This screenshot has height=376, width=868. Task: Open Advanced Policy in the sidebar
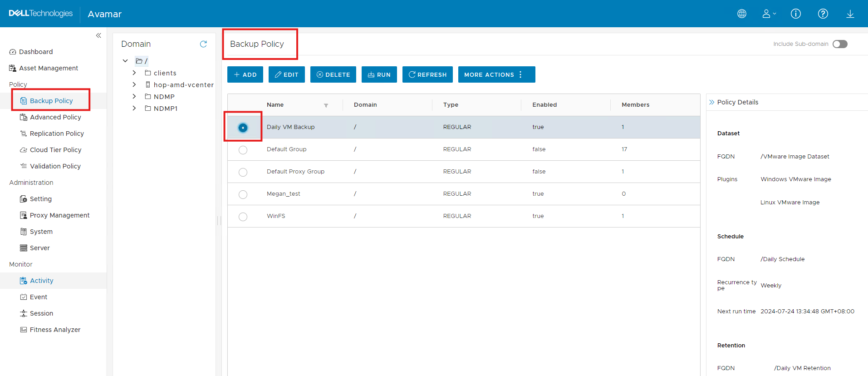[55, 117]
